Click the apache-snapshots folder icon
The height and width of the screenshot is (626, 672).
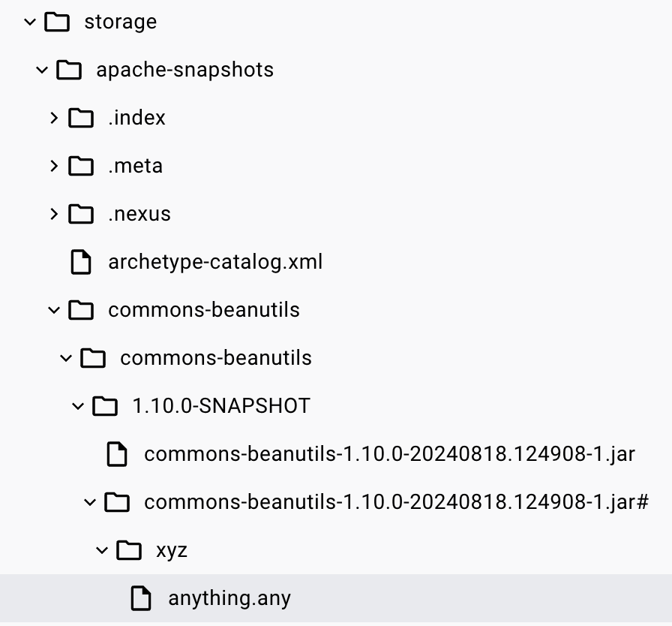(x=69, y=69)
